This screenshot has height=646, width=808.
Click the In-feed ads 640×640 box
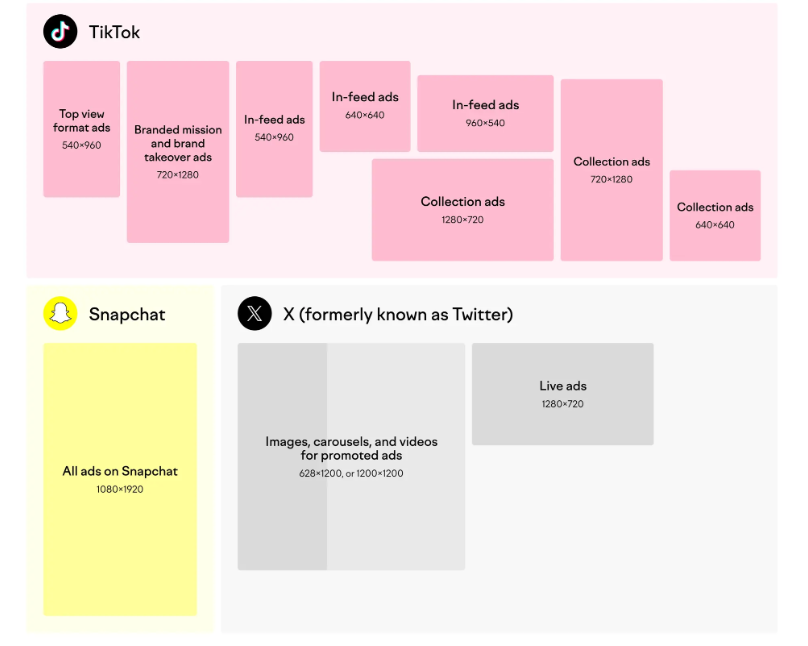click(365, 107)
